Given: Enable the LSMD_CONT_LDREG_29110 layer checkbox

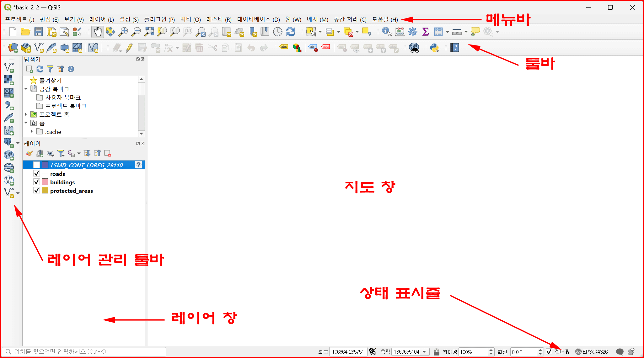Looking at the screenshot, I should click(x=36, y=165).
